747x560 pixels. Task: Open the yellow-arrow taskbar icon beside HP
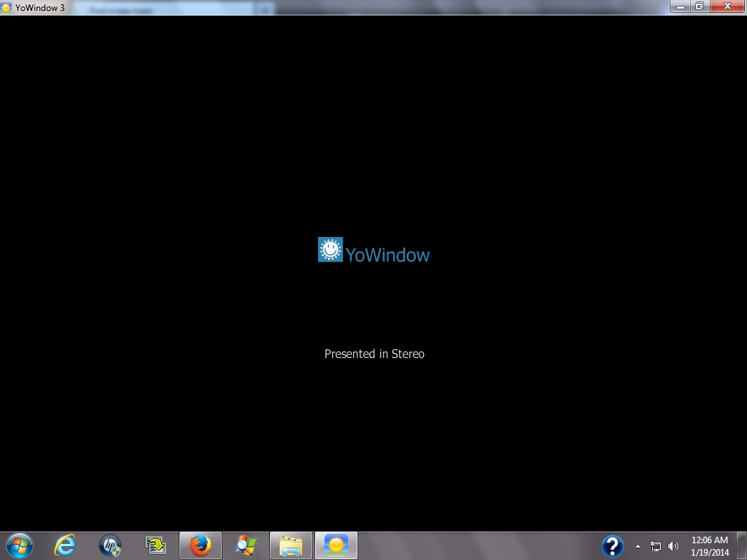click(155, 545)
